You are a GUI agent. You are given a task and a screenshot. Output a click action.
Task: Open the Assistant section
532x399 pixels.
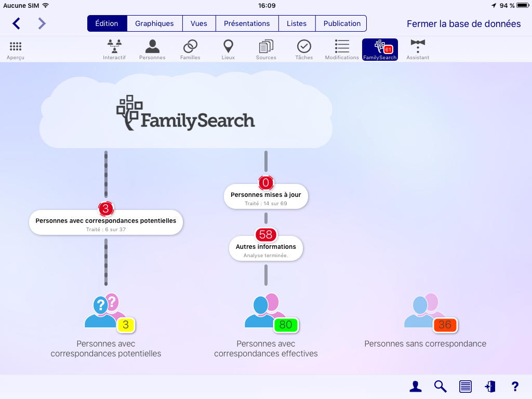(x=418, y=49)
